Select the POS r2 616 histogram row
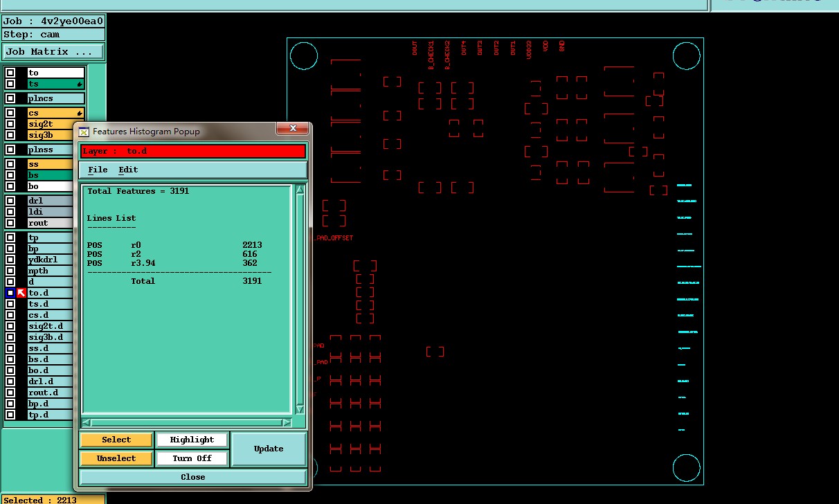This screenshot has height=504, width=839. 174,254
